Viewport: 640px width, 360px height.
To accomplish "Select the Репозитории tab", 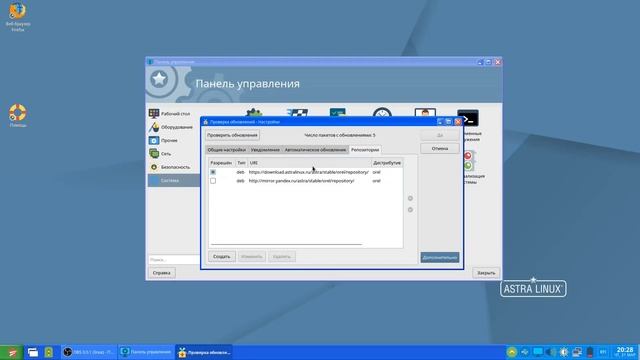I will (x=365, y=150).
